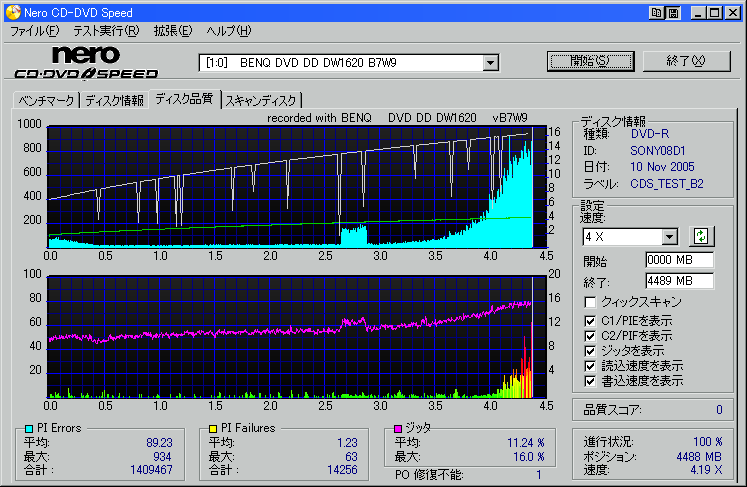Viewport: 747px width, 487px height.
Task: Open the drive selection dropdown
Action: 490,63
